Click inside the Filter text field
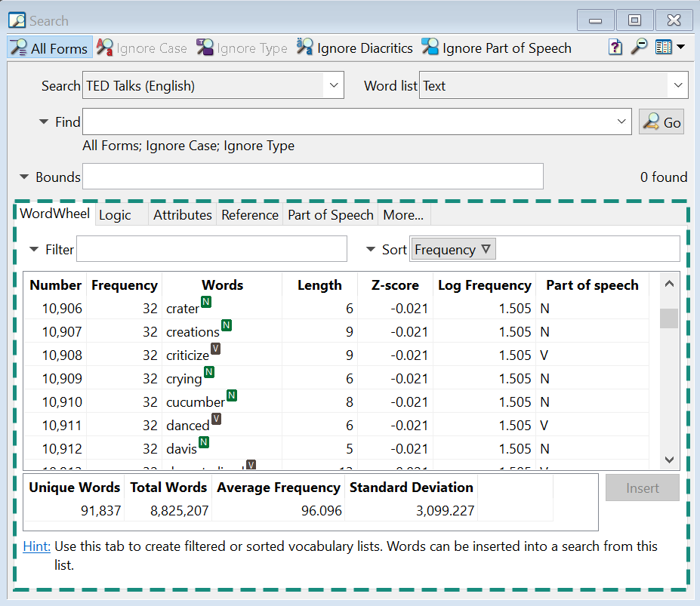 pyautogui.click(x=211, y=250)
